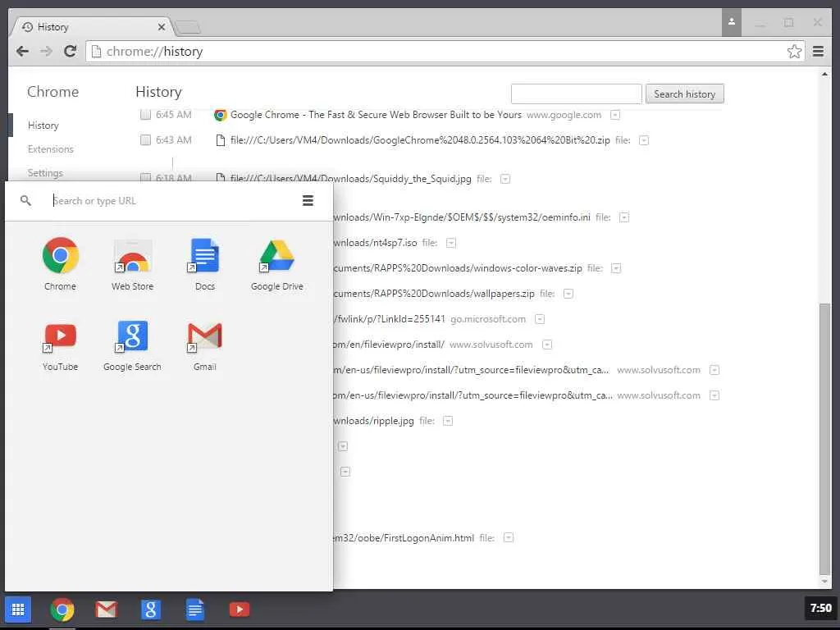This screenshot has height=630, width=840.
Task: Open nt4sp7.iso history link
Action: 375,243
